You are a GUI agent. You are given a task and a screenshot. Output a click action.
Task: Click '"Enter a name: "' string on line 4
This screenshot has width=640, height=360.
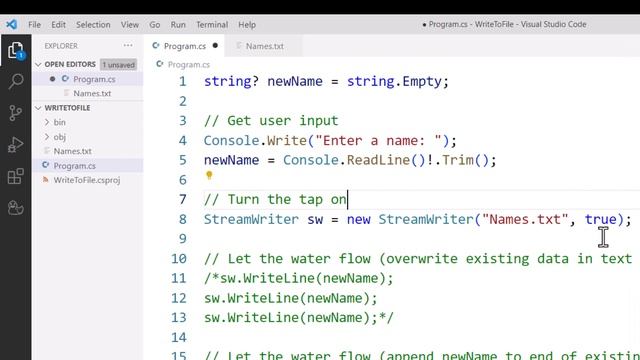[x=379, y=140]
